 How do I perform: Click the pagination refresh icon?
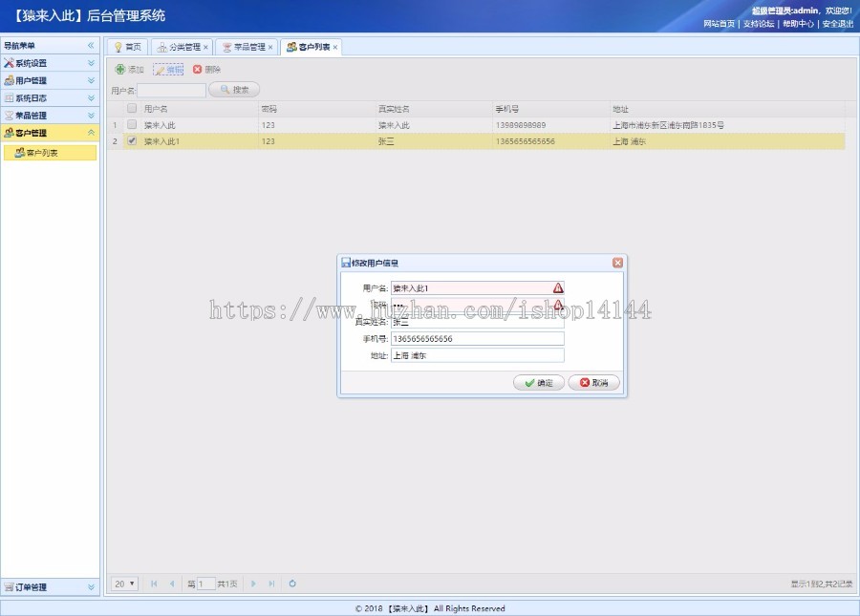(292, 584)
